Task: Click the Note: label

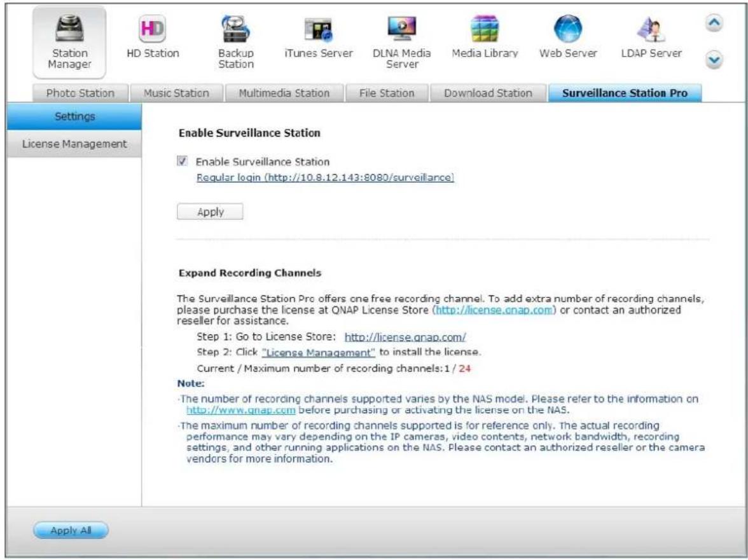Action: (x=191, y=383)
